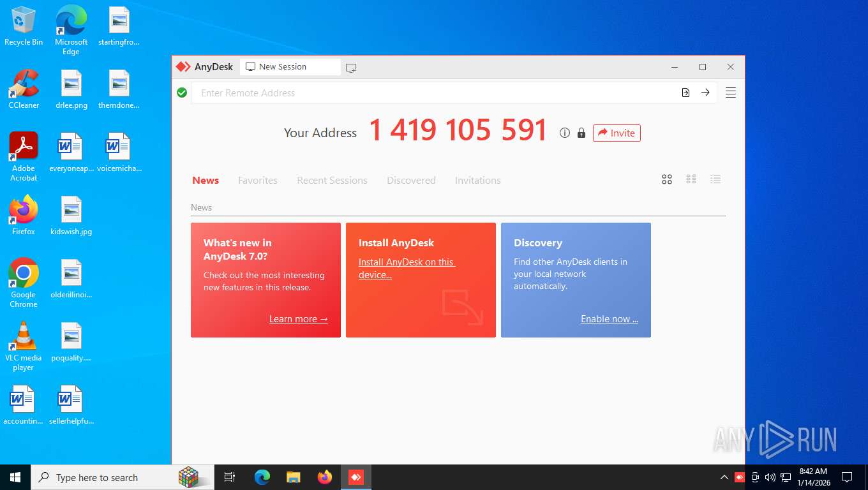Open AnyDesk main menu hamburger icon
This screenshot has width=868, height=490.
pyautogui.click(x=731, y=93)
